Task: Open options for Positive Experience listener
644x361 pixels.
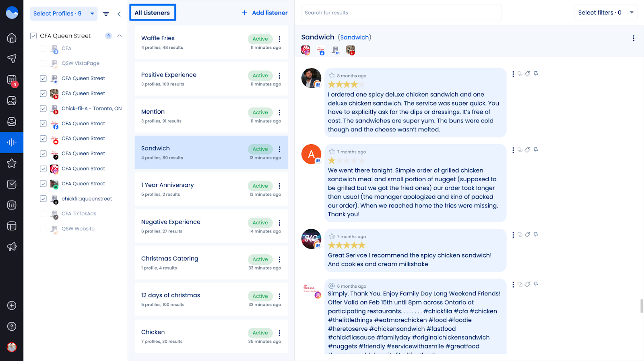Action: click(279, 76)
